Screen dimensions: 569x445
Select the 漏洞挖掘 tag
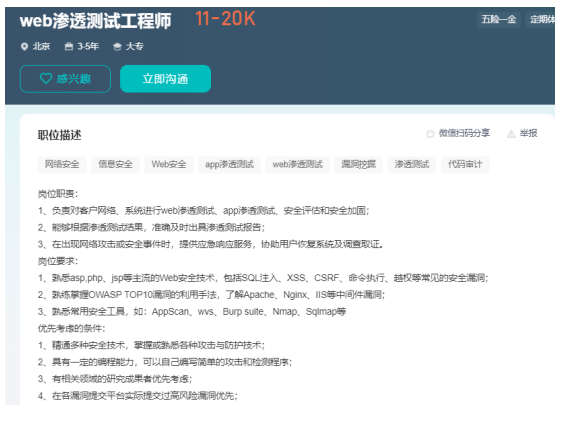coord(358,164)
